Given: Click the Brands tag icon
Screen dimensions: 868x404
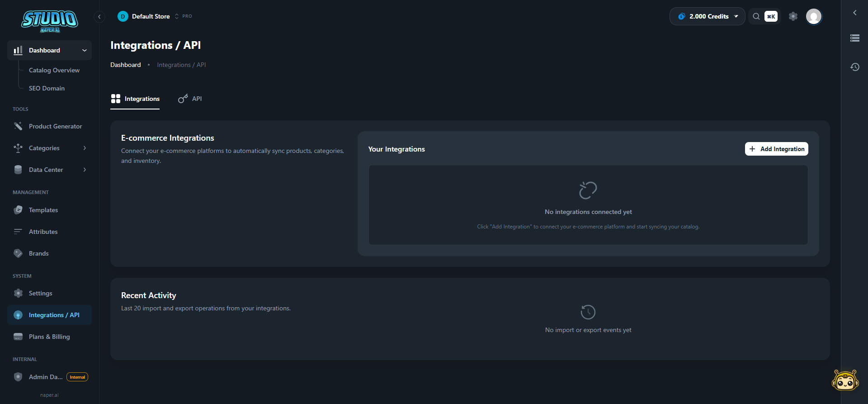Looking at the screenshot, I should click(18, 253).
